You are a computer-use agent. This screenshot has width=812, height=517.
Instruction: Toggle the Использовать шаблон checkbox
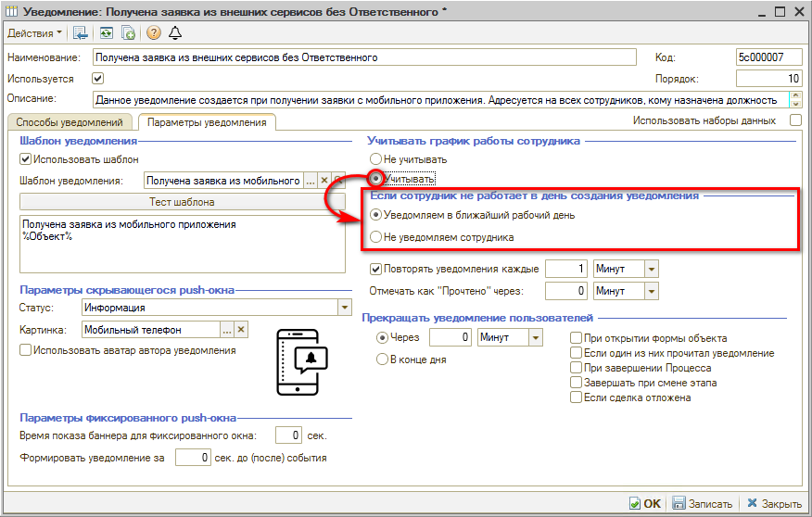pos(26,159)
